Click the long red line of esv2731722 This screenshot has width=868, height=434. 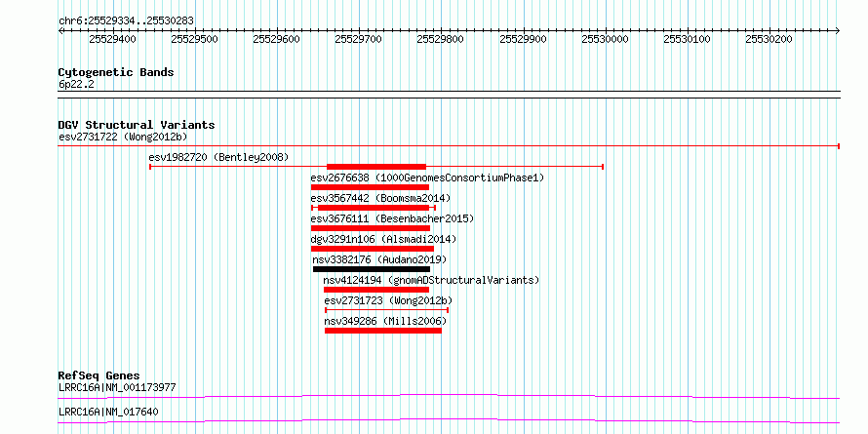click(x=449, y=146)
